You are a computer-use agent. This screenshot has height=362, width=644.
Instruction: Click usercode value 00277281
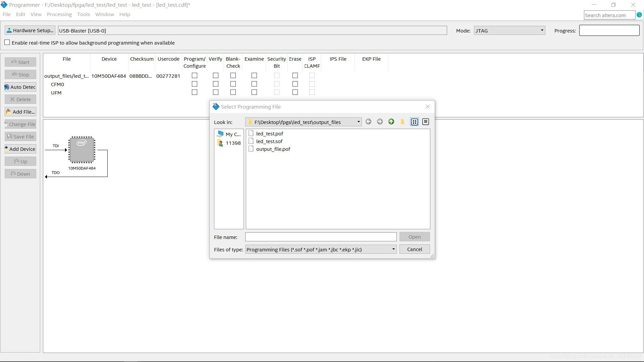[x=168, y=76]
